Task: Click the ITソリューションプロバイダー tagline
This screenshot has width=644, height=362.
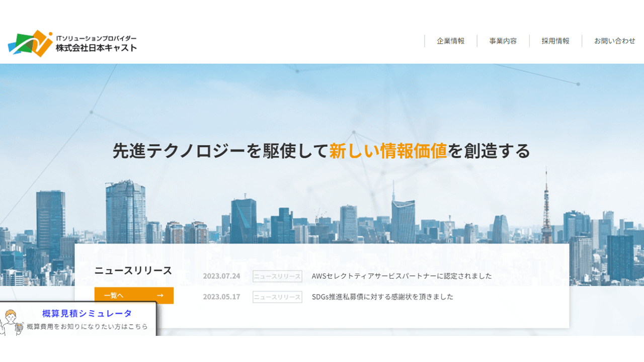Action: [x=96, y=38]
